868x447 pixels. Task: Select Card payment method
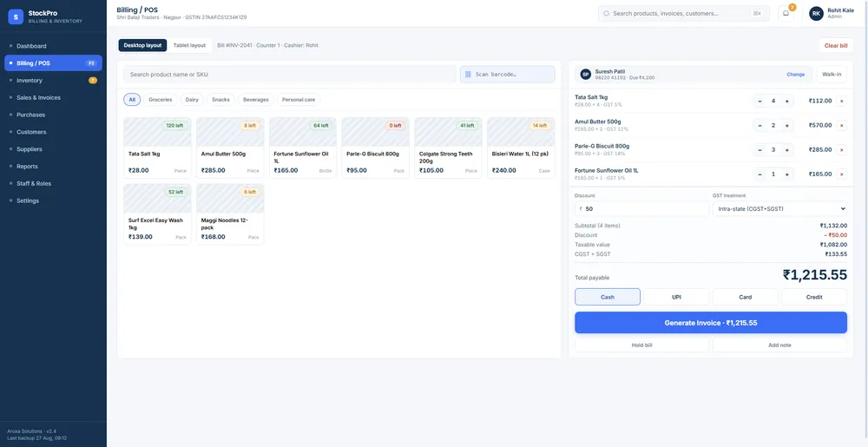point(745,297)
